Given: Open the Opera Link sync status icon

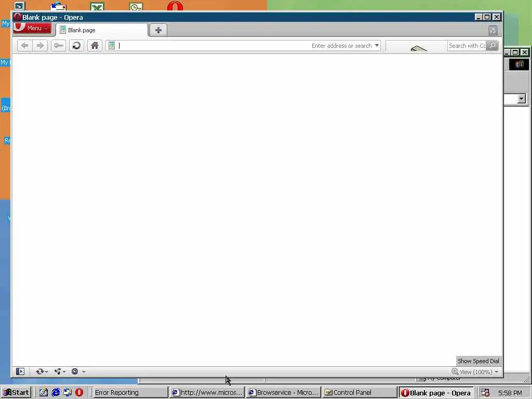Looking at the screenshot, I should (x=39, y=371).
